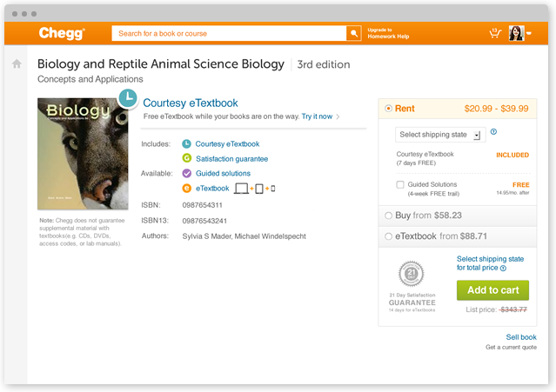556x392 pixels.
Task: Click the chevron after Try it now
Action: 338,116
